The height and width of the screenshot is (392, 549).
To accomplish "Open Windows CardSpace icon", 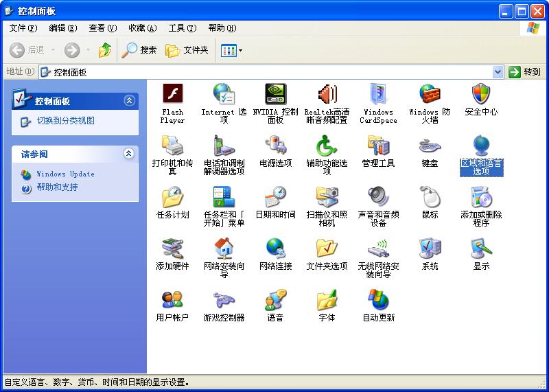I will (378, 94).
